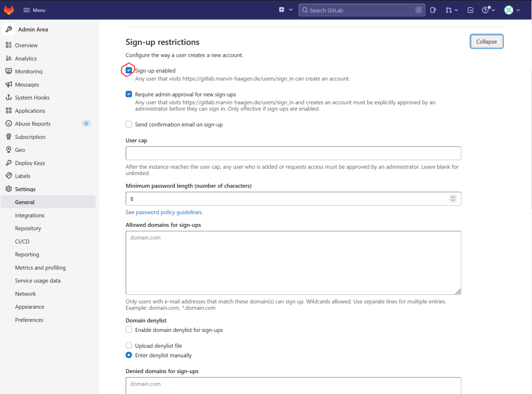The height and width of the screenshot is (394, 532).
Task: Enable Send confirmation email on sign-up
Action: (x=128, y=124)
